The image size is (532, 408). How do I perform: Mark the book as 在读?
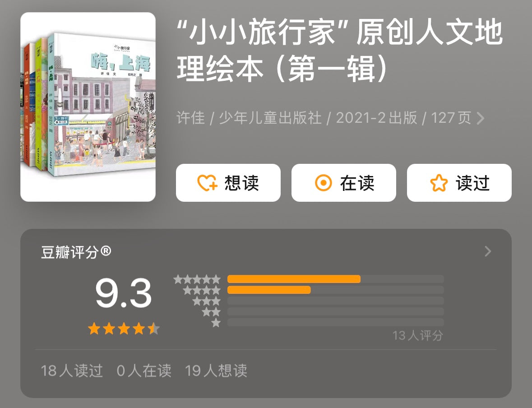344,183
